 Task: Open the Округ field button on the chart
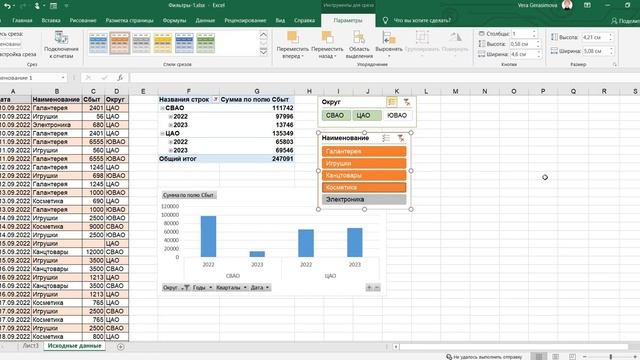pyautogui.click(x=176, y=288)
